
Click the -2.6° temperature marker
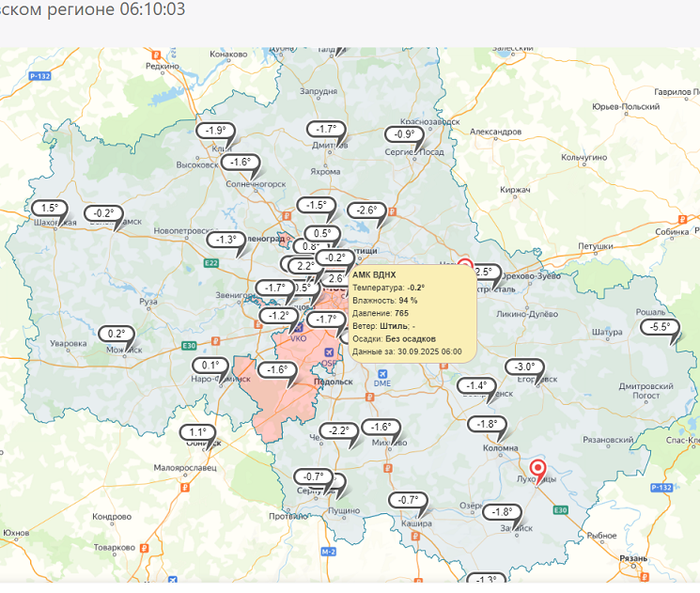(x=366, y=211)
